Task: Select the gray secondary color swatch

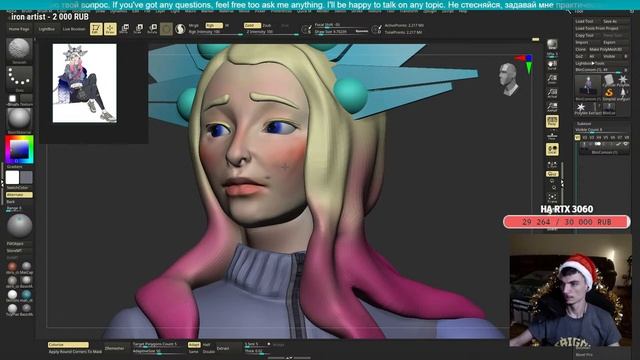Action: coord(26,178)
